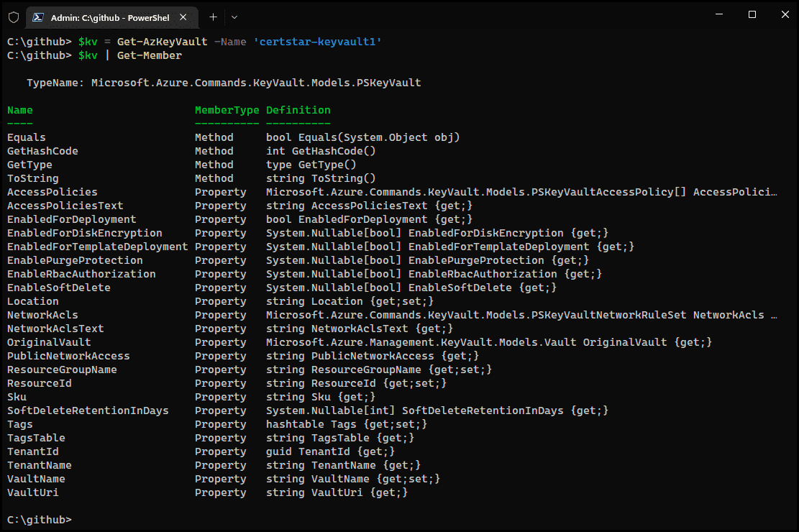Click the EnabledForDeployment property name
Viewport: 799px width, 532px height.
(x=71, y=219)
